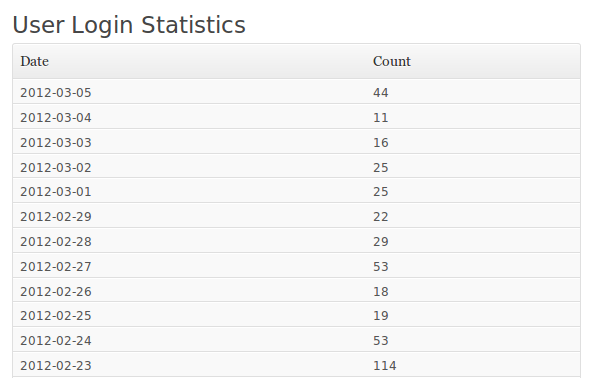Screen dimensions: 592x378
Task: Click the count 18 cell
Action: (381, 291)
